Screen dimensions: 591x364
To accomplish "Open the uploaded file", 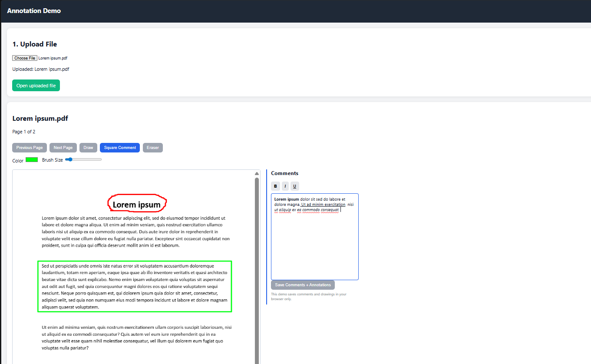I will (36, 86).
